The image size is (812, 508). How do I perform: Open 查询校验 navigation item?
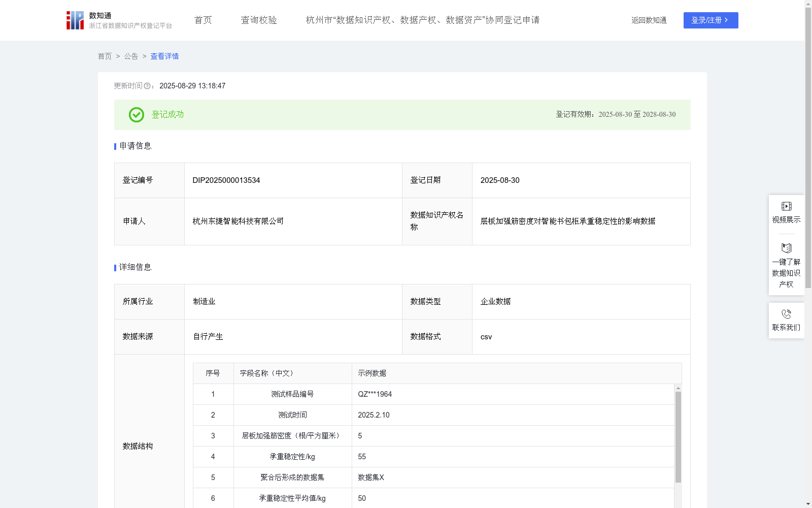pyautogui.click(x=259, y=20)
